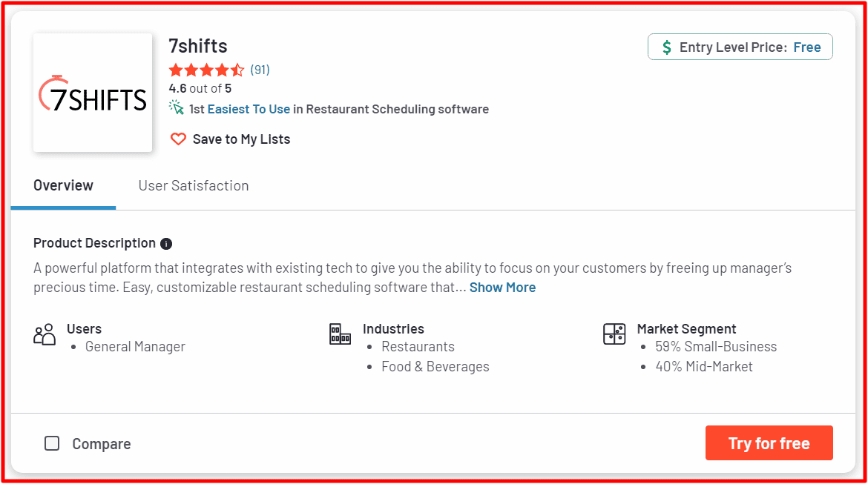Click the Entry Level Price Free badge
Viewport: 868px width, 484px height.
(740, 47)
